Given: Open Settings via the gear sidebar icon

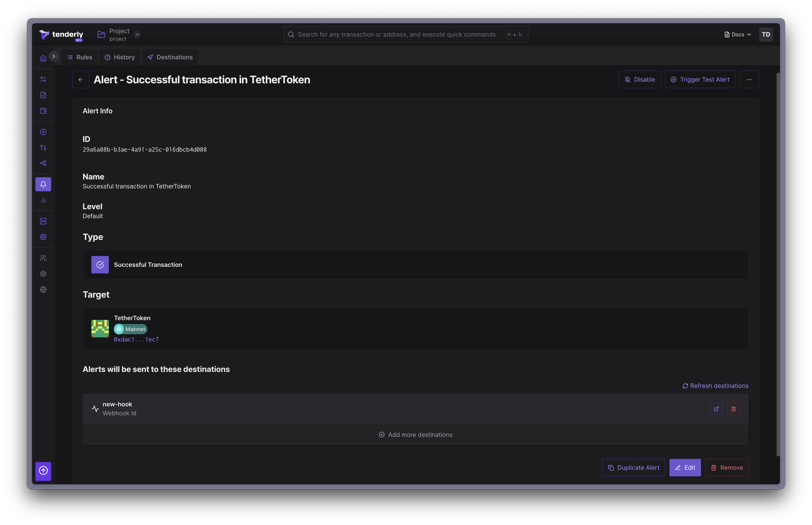Looking at the screenshot, I should 43,274.
